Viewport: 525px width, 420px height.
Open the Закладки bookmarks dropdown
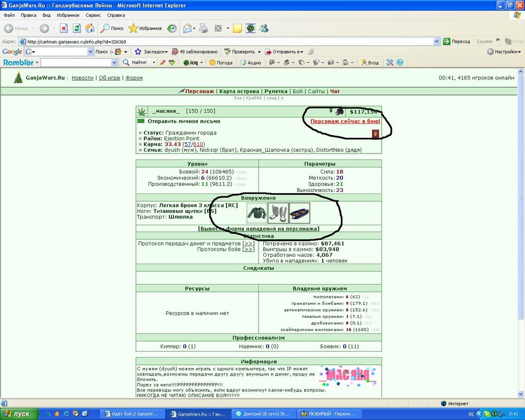coord(151,52)
